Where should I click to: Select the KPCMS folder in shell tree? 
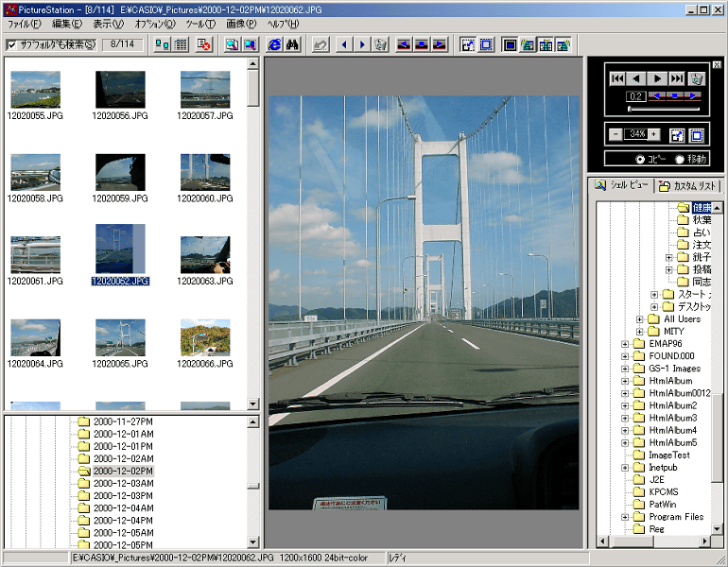[664, 491]
